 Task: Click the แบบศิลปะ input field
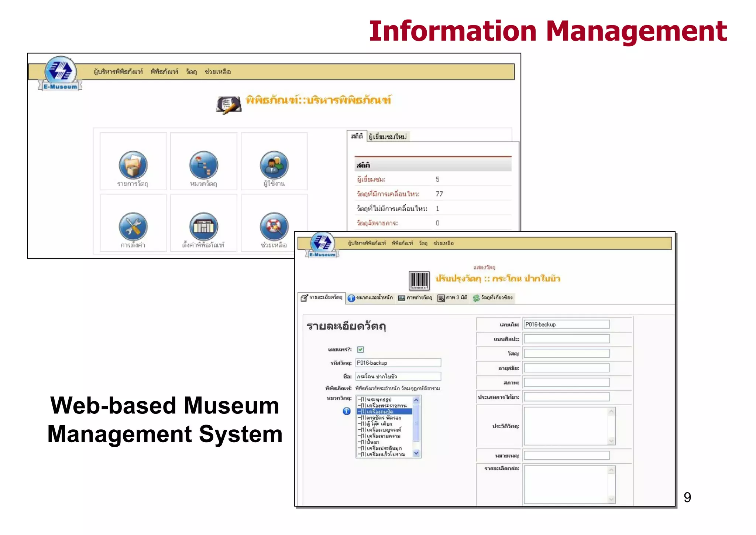coord(567,339)
